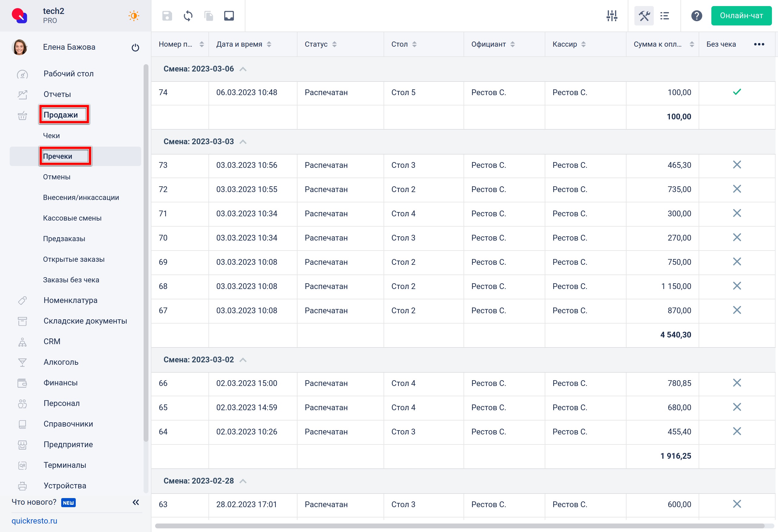Collapse the sidebar with double chevron

click(136, 502)
